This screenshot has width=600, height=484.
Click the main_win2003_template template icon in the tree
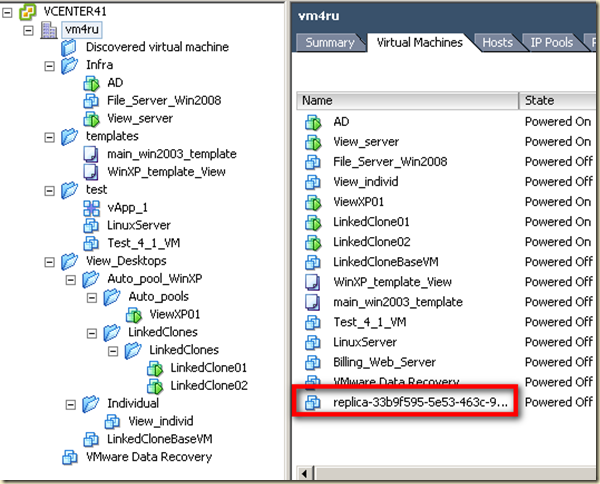[91, 154]
